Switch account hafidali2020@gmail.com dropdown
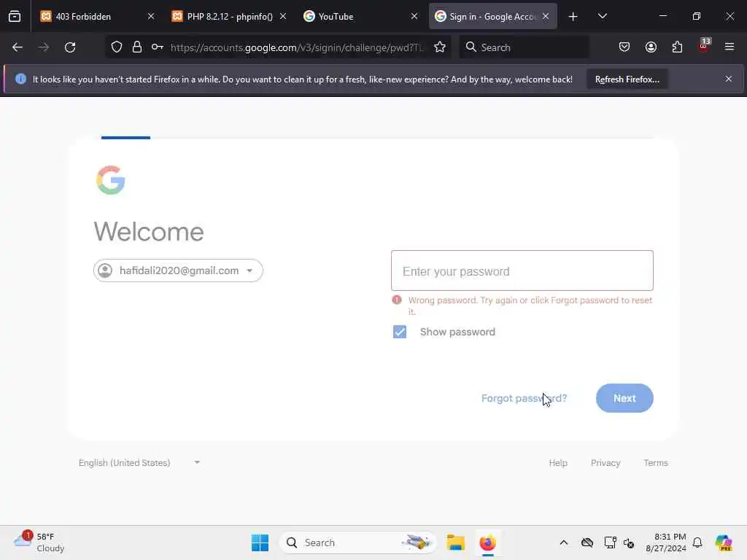This screenshot has width=747, height=560. click(178, 271)
